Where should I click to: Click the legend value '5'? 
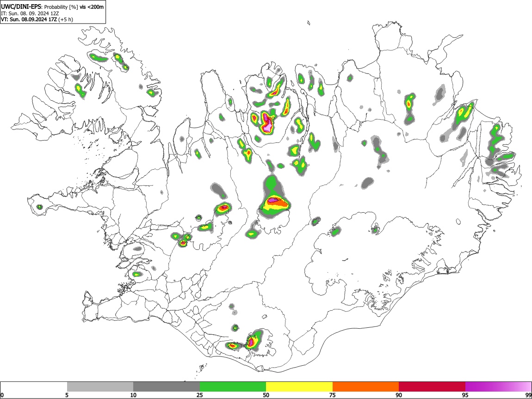point(67,395)
